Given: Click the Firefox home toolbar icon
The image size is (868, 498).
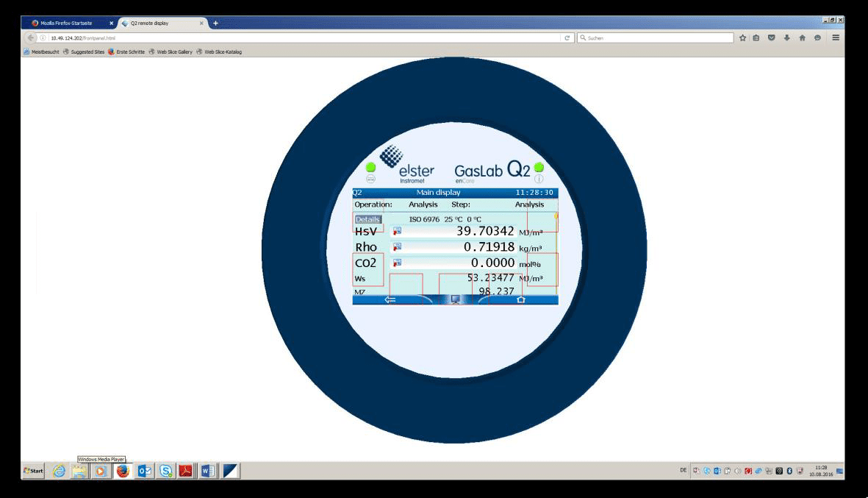Looking at the screenshot, I should pyautogui.click(x=802, y=38).
